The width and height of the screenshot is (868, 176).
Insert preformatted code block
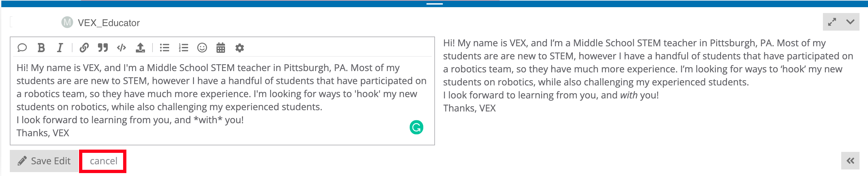coord(121,48)
